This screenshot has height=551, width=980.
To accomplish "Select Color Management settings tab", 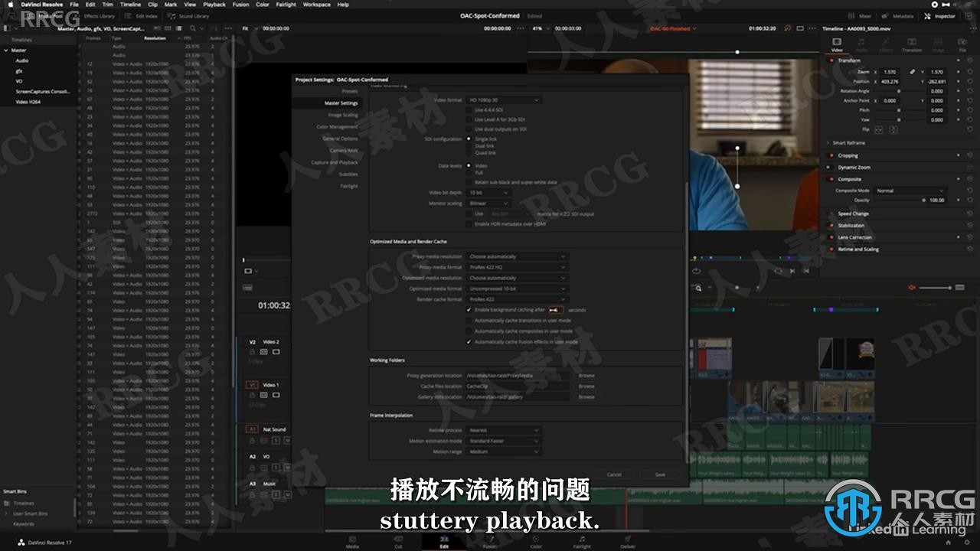I will 337,127.
